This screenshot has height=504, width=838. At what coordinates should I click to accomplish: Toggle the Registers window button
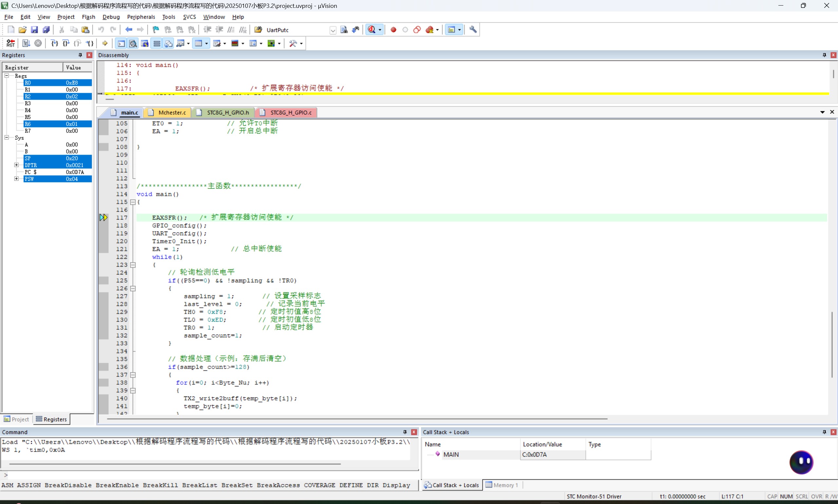(x=157, y=43)
